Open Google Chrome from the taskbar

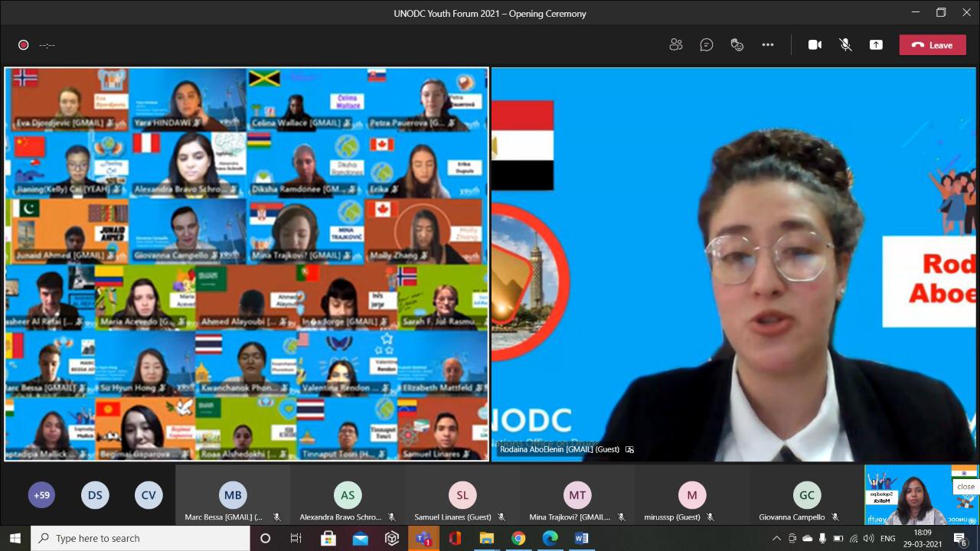[518, 538]
